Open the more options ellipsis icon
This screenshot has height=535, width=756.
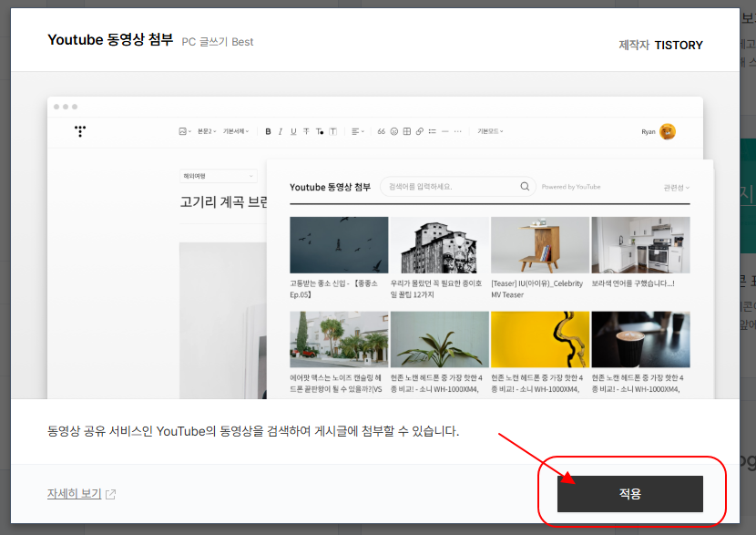(458, 131)
